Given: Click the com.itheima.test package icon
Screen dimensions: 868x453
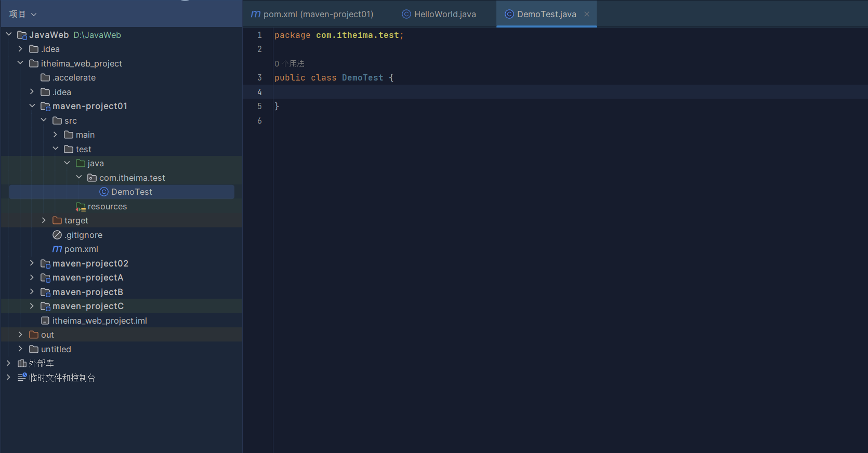Looking at the screenshot, I should point(92,178).
